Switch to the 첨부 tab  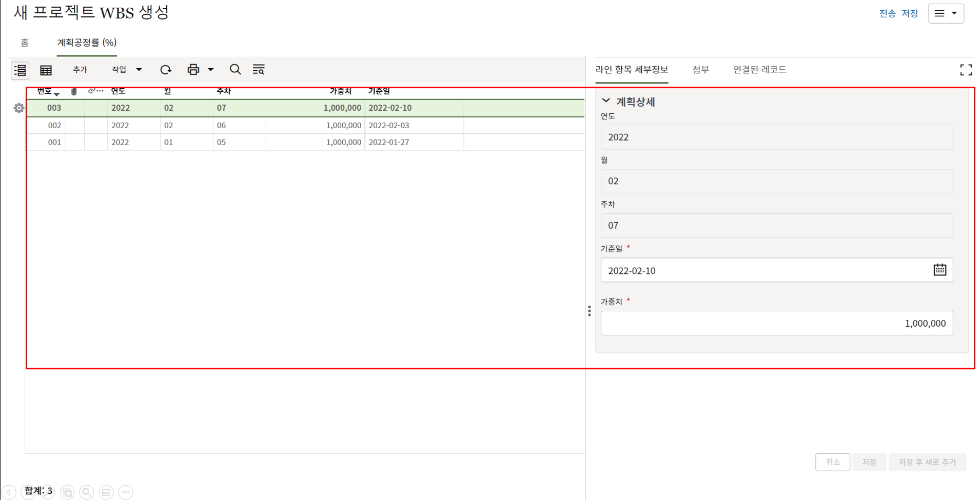pos(700,70)
